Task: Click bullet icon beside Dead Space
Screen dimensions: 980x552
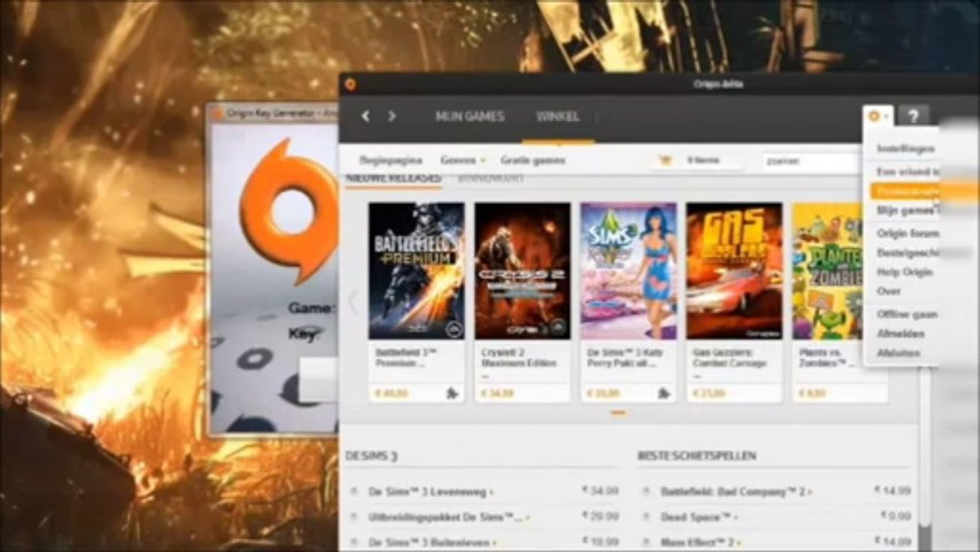Action: 647,517
